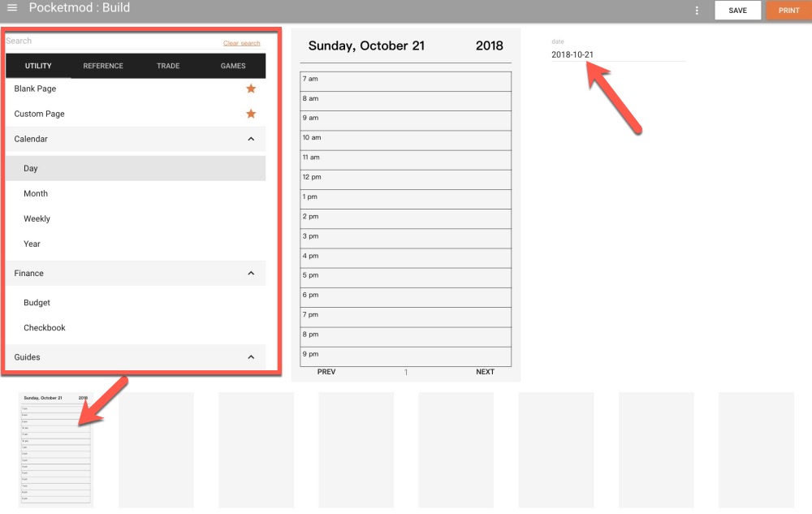Select the Month calendar page
The height and width of the screenshot is (514, 812).
coord(36,194)
